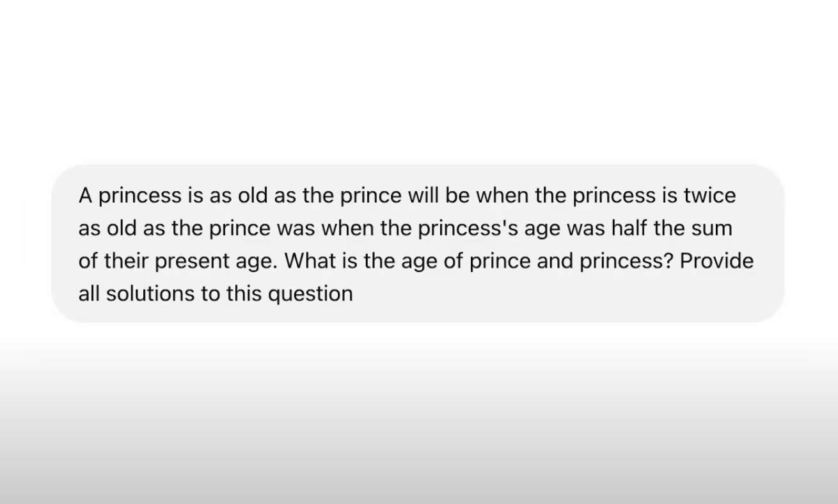Click the leading "A" of the message
838x504 pixels.
click(86, 195)
